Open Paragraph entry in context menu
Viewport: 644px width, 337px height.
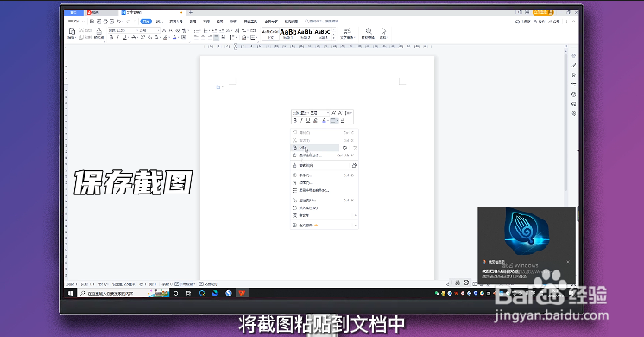coord(324,183)
